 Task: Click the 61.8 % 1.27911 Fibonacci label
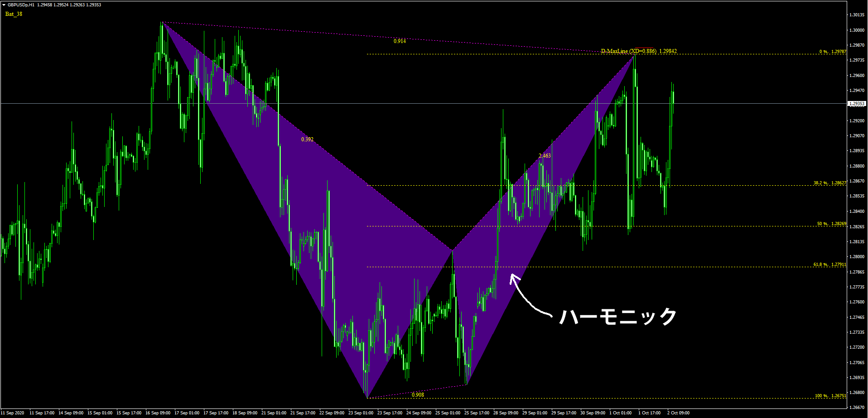pos(830,264)
